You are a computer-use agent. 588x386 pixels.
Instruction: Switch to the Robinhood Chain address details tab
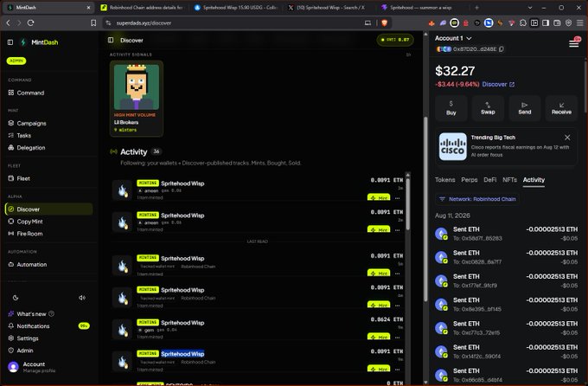pos(143,8)
